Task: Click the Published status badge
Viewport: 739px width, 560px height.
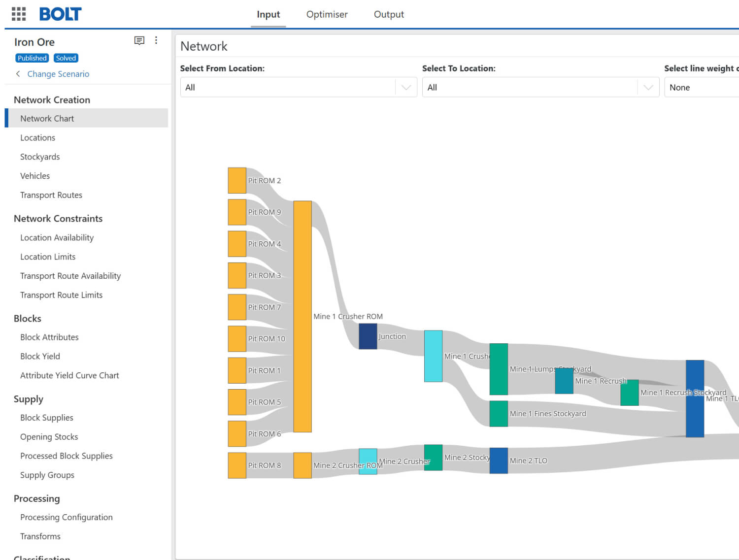Action: coord(32,58)
